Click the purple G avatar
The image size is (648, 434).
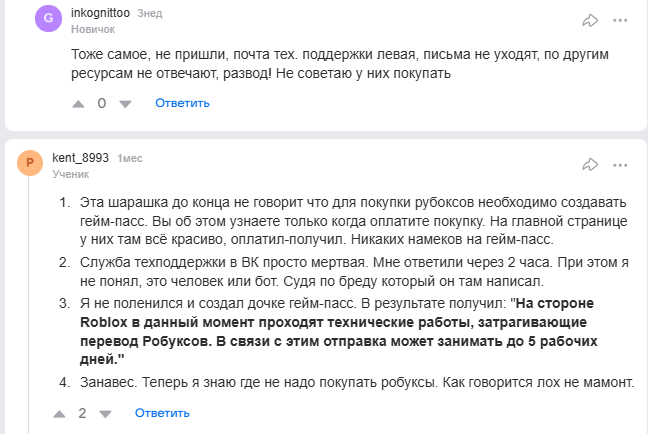pyautogui.click(x=49, y=20)
